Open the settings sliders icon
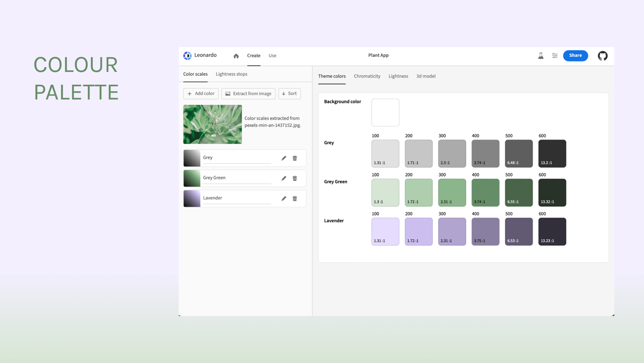The width and height of the screenshot is (644, 363). tap(555, 56)
